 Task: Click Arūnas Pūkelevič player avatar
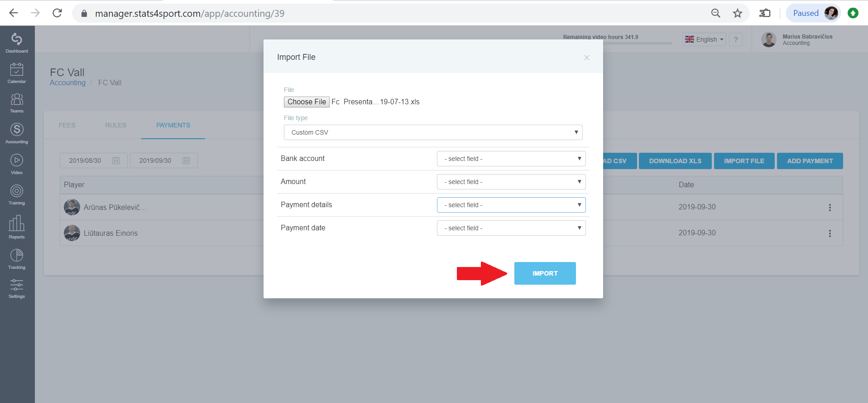[x=72, y=207]
